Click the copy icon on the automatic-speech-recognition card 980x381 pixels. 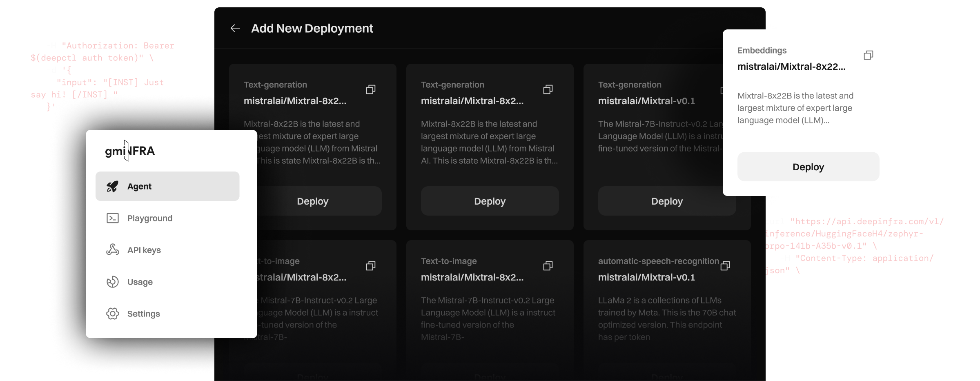click(725, 266)
